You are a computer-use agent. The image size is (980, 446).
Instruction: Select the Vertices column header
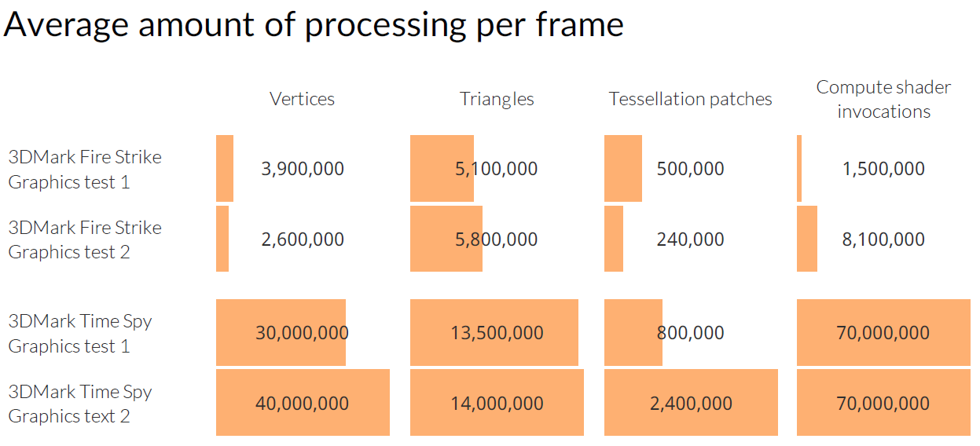[x=302, y=99]
